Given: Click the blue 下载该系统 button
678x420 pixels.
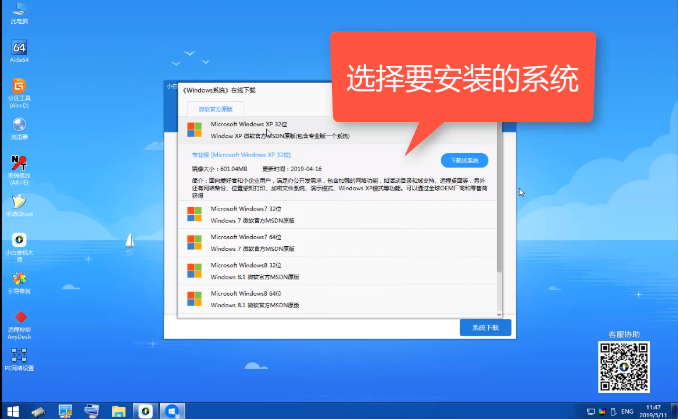Looking at the screenshot, I should tap(464, 160).
